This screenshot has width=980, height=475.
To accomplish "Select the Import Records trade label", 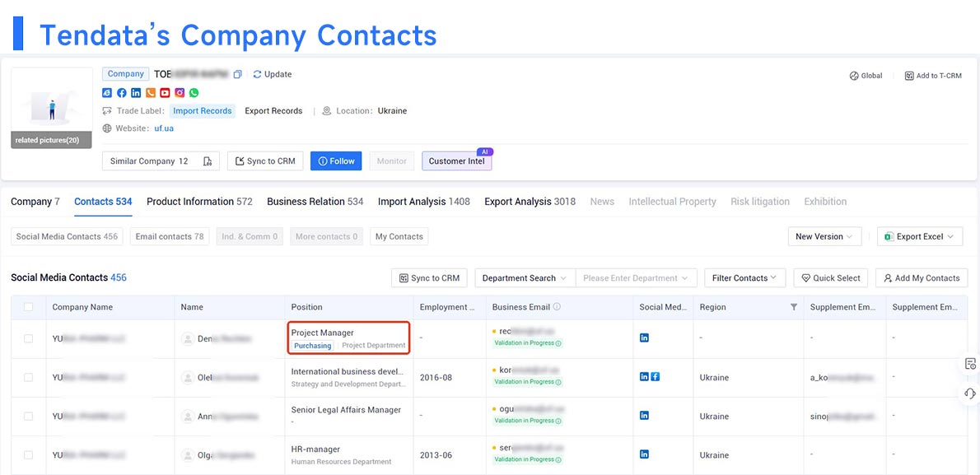I will [203, 110].
